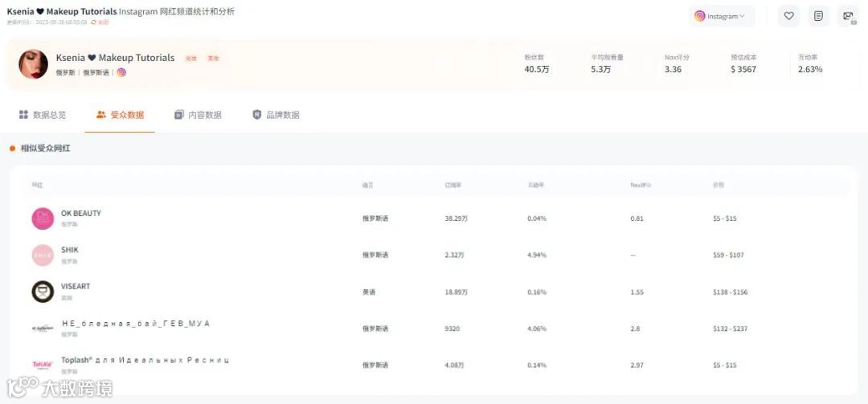
Task: Open the 内容数据 tab
Action: click(198, 115)
